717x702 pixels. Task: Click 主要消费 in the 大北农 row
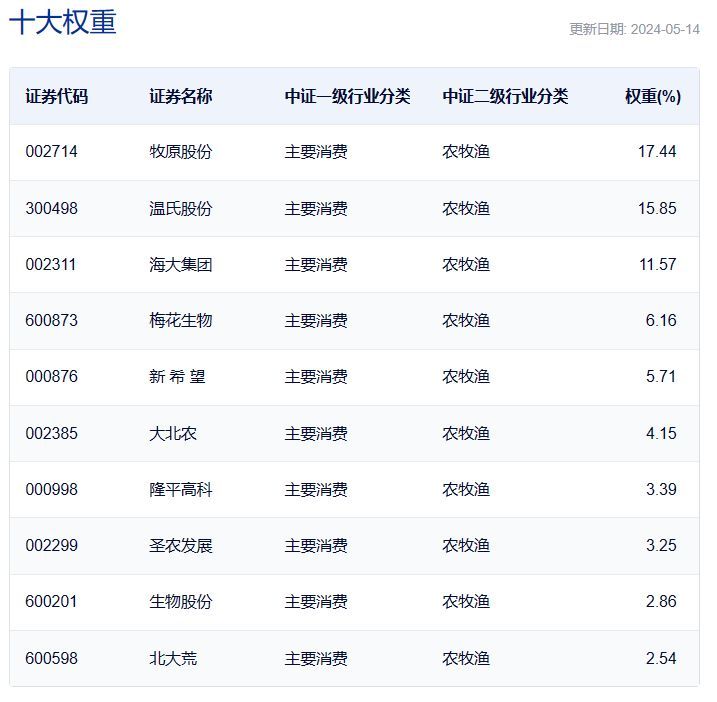click(x=316, y=433)
